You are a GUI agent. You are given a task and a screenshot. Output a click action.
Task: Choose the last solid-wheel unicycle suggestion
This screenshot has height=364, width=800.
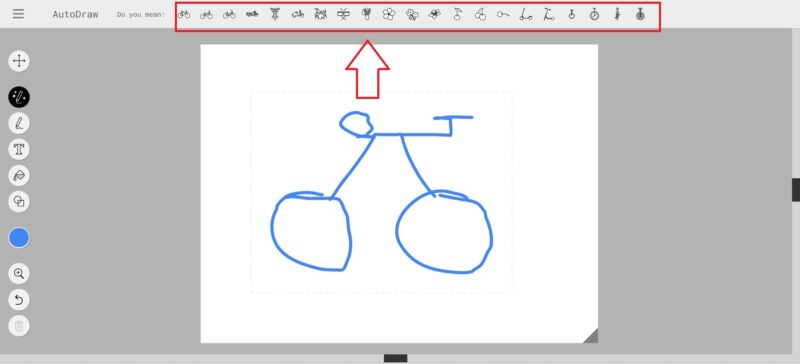tap(640, 15)
